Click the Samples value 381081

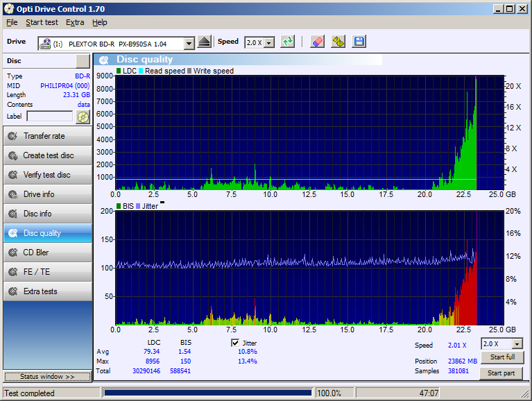coord(458,370)
